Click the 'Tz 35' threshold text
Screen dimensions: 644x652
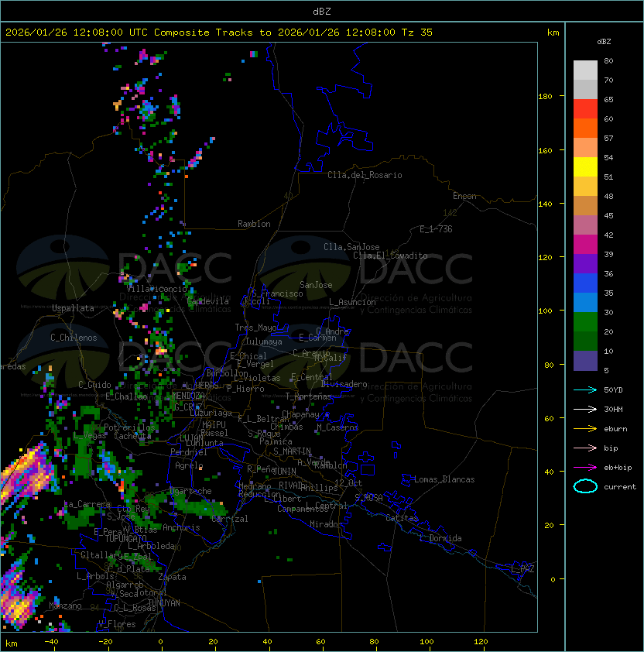point(417,33)
